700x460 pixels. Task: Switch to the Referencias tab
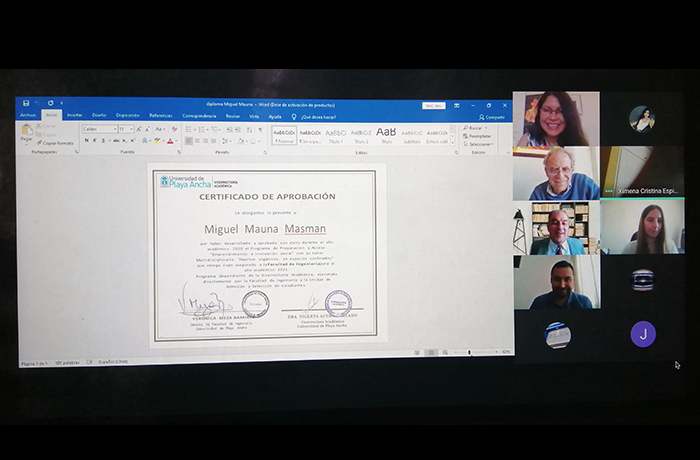pos(161,116)
